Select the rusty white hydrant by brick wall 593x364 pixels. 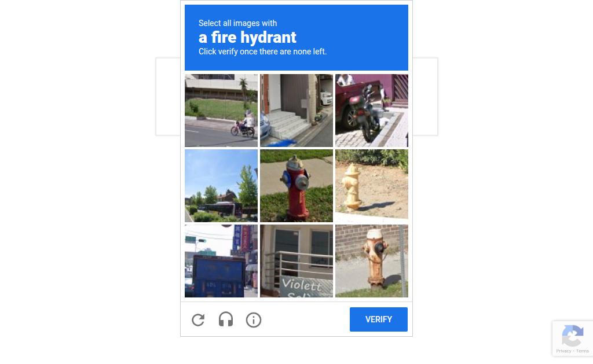(x=372, y=261)
